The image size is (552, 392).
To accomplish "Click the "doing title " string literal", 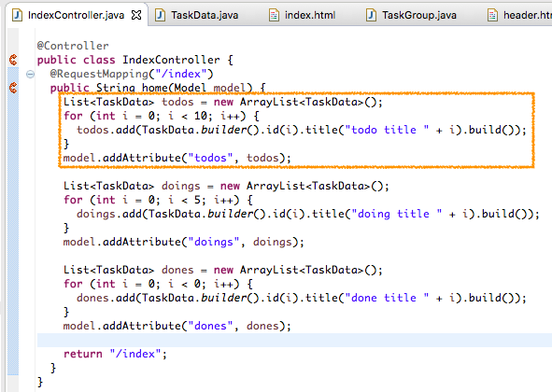I will (397, 214).
